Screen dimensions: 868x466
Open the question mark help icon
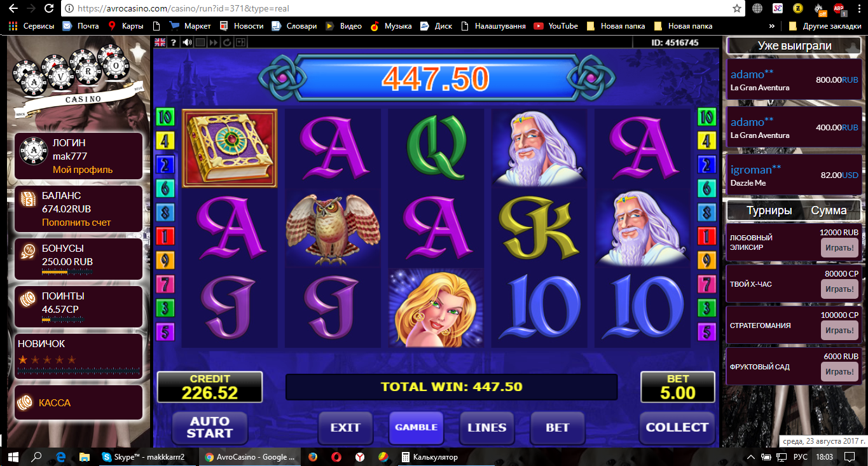(x=174, y=43)
